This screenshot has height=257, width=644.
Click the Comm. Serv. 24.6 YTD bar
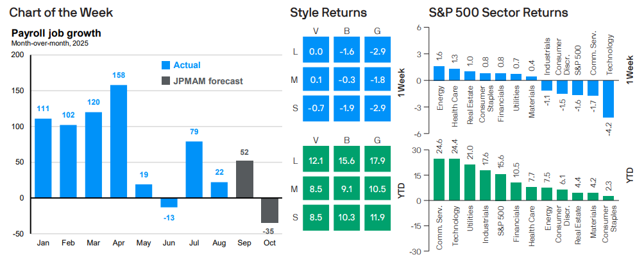(439, 179)
